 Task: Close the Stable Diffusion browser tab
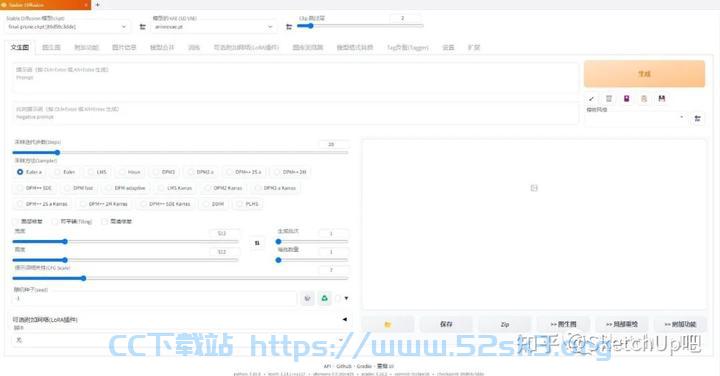pos(86,5)
